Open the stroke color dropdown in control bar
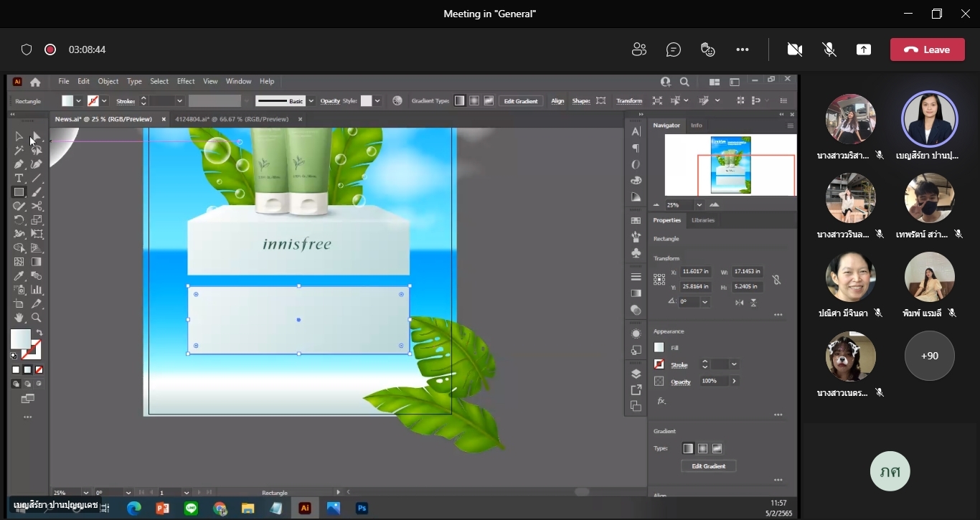 pyautogui.click(x=104, y=101)
